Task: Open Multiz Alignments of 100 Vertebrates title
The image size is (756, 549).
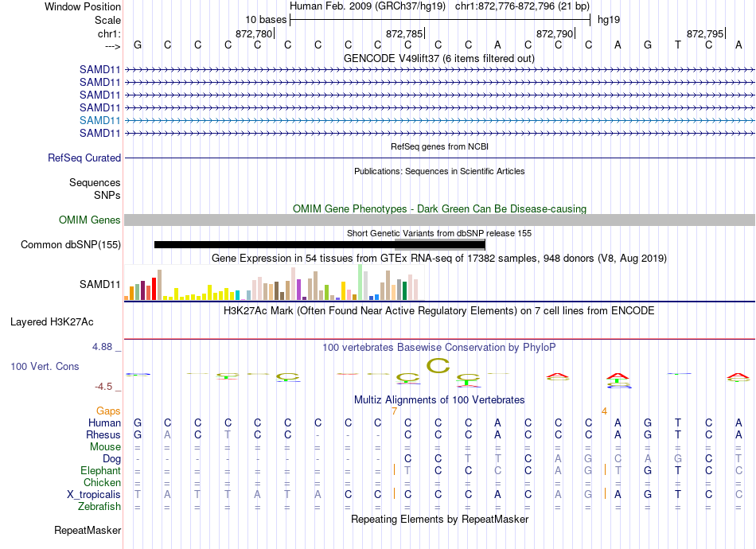Action: coord(439,400)
